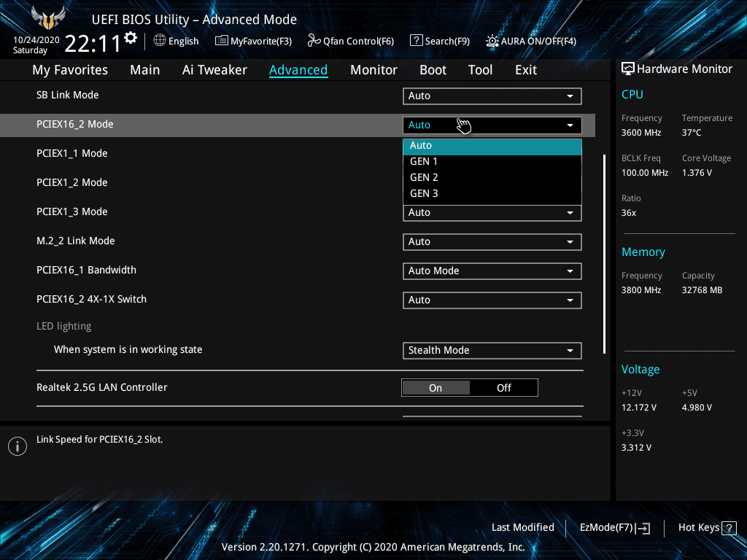Click the CPU frequency 3600 MHz value
747x560 pixels.
coord(641,133)
